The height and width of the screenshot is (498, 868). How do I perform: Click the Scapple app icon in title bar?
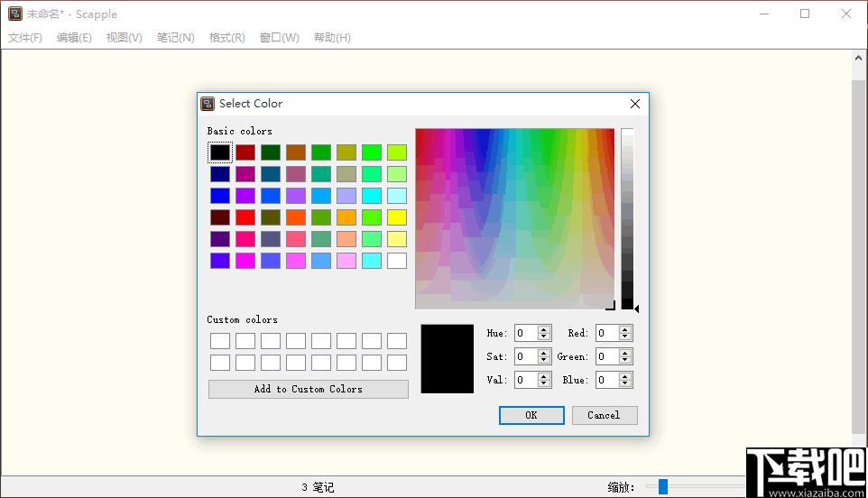point(15,14)
